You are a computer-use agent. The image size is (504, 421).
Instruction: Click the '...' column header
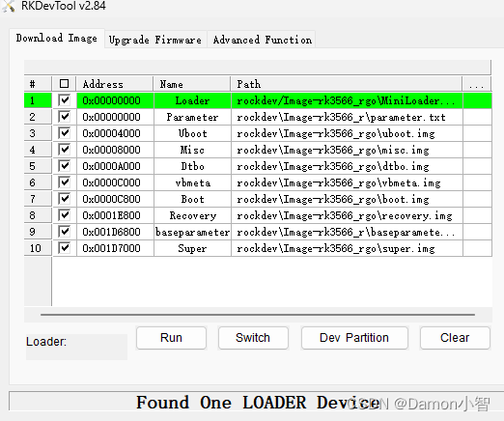click(x=477, y=84)
